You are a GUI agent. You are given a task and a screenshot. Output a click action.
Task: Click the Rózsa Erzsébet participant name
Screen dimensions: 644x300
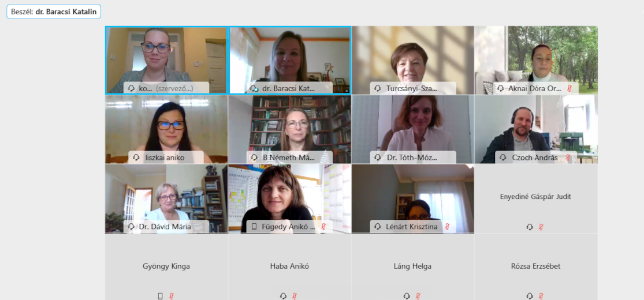point(535,267)
